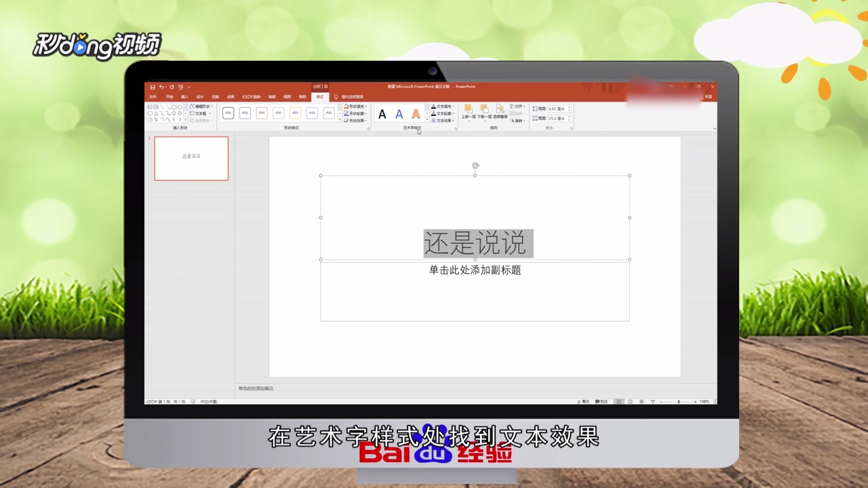
Task: Switch to the 视图 ribbon tab
Action: coord(287,97)
